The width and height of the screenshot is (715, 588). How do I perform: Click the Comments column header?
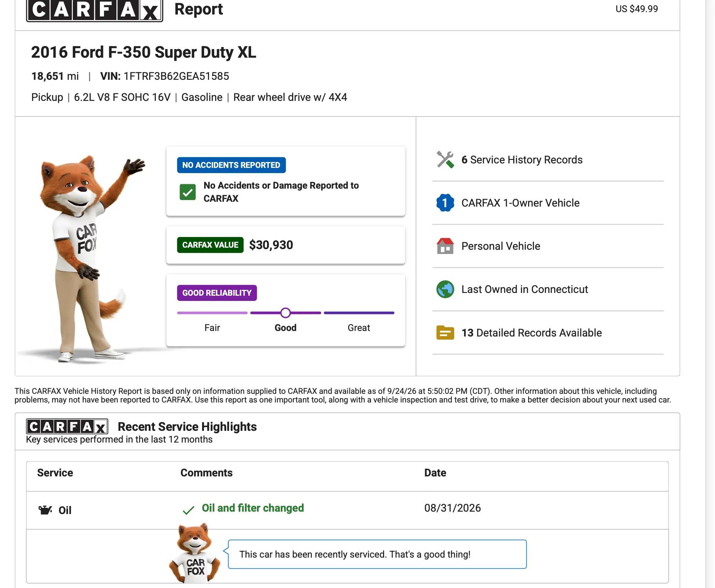coord(207,473)
